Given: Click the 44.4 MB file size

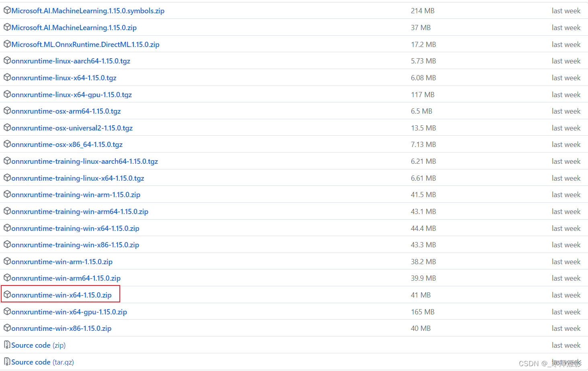Looking at the screenshot, I should tap(423, 228).
